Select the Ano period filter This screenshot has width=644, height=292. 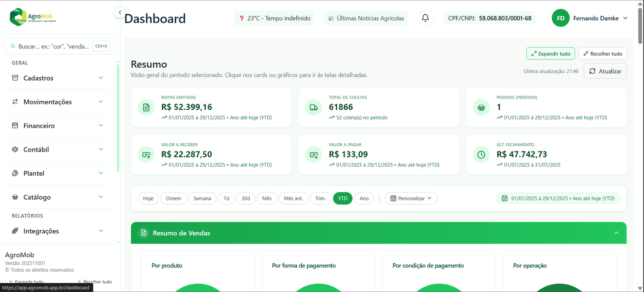coord(364,199)
